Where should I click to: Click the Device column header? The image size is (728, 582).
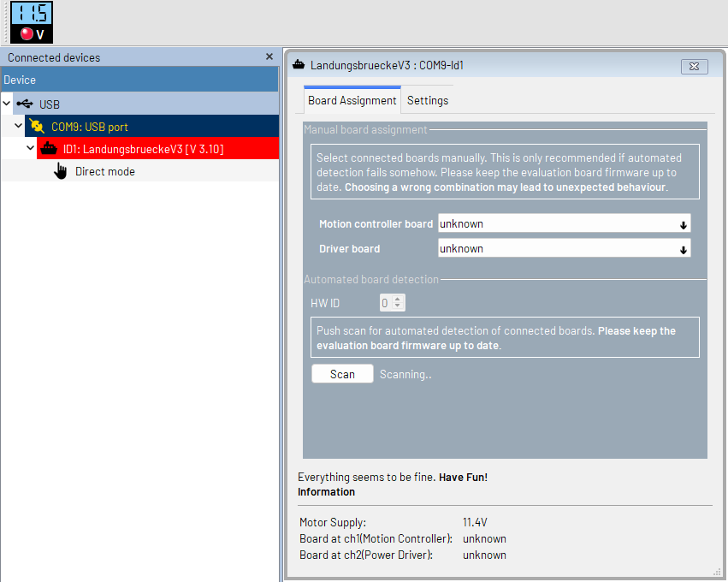click(139, 80)
